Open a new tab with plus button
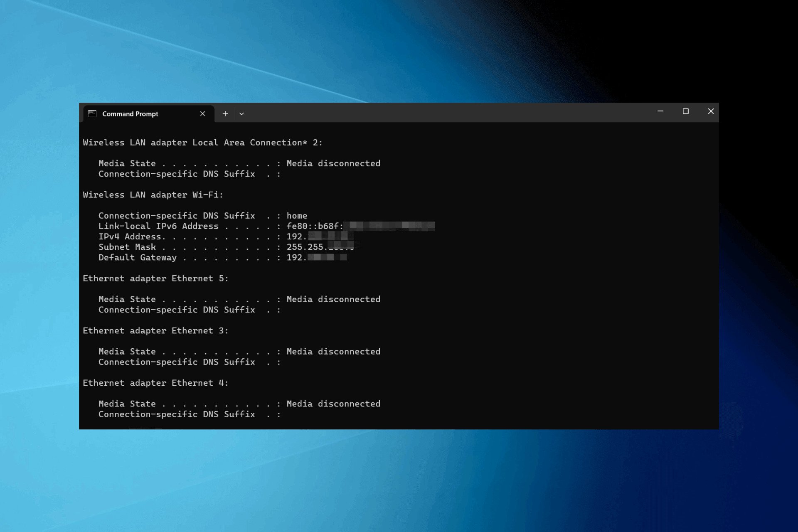 (225, 114)
